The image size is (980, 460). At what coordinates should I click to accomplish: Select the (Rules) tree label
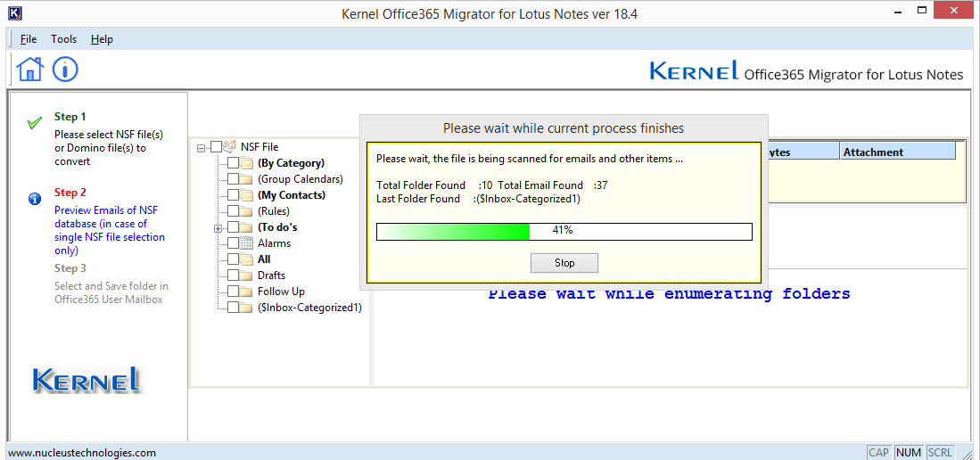274,211
